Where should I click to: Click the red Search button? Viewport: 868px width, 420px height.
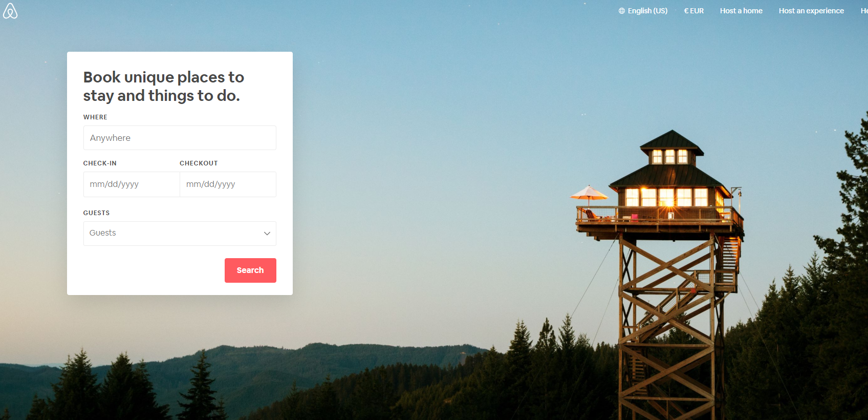point(250,270)
